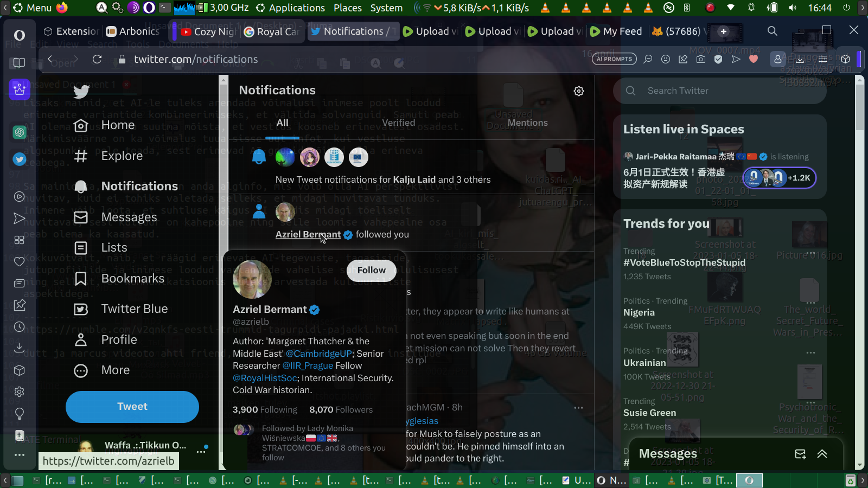
Task: Open the Twitter panel in Opera sidebar
Action: pos(20,159)
